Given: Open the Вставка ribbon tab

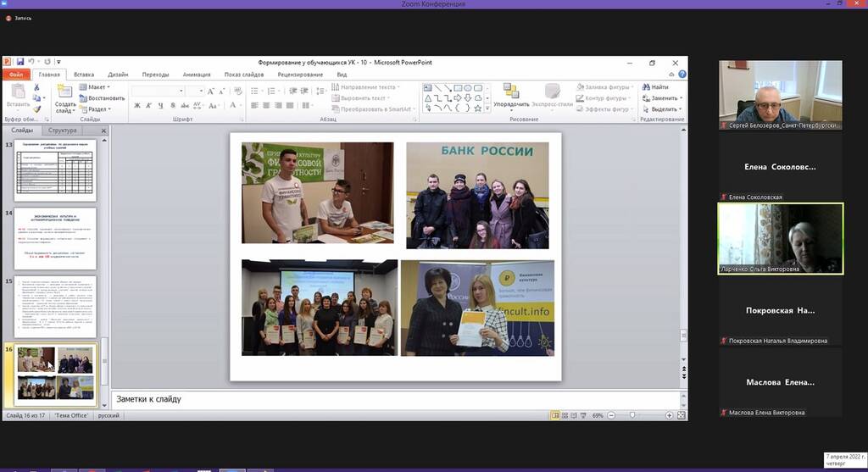Looking at the screenshot, I should click(84, 75).
